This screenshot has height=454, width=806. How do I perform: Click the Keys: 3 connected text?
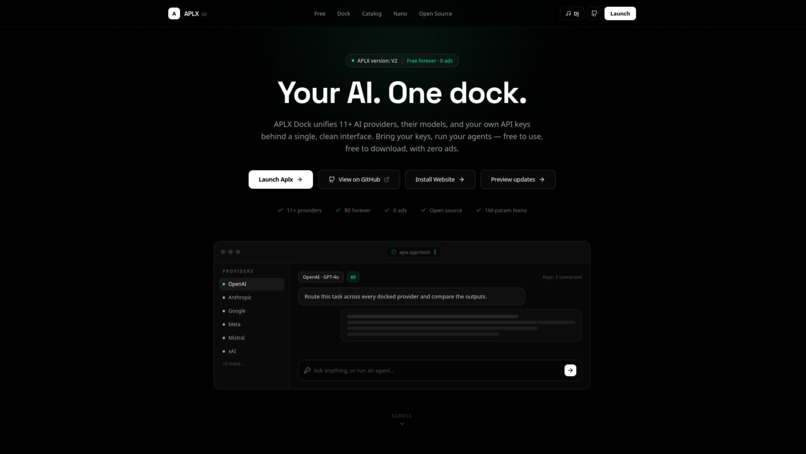point(562,277)
